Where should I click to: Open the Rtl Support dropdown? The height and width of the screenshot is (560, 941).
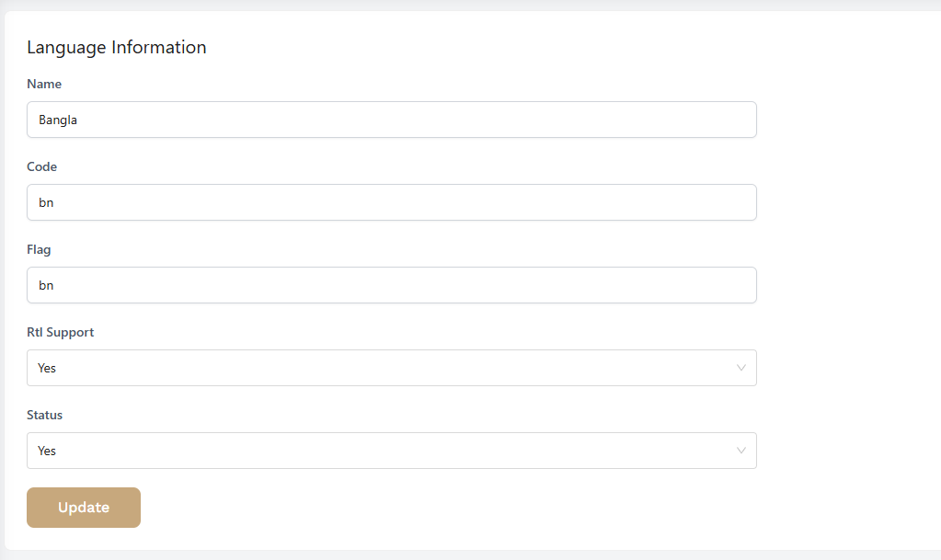(x=391, y=368)
